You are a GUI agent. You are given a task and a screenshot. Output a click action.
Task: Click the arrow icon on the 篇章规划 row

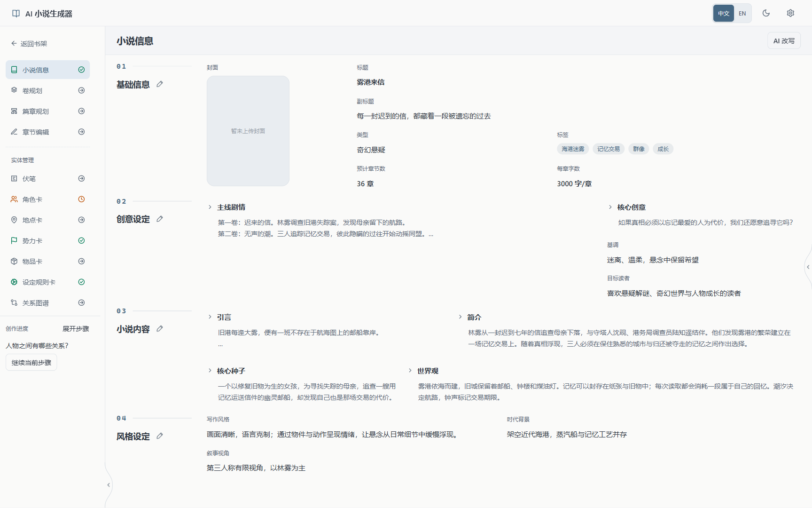point(81,111)
